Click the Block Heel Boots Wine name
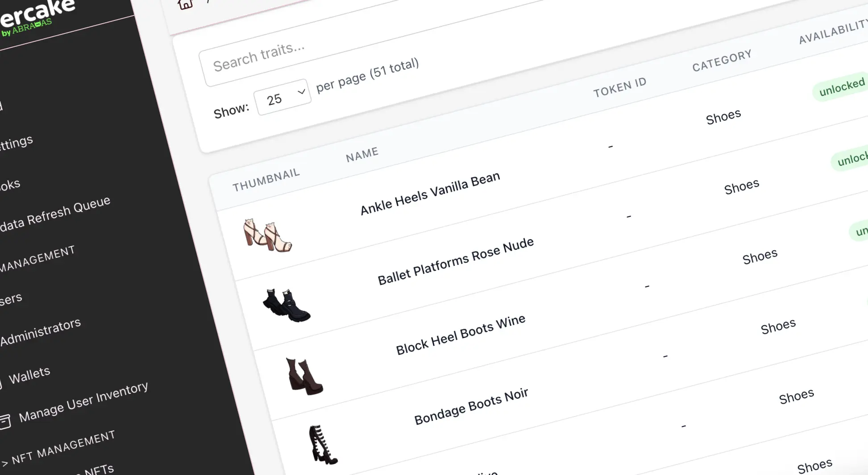The height and width of the screenshot is (475, 868). click(x=461, y=334)
